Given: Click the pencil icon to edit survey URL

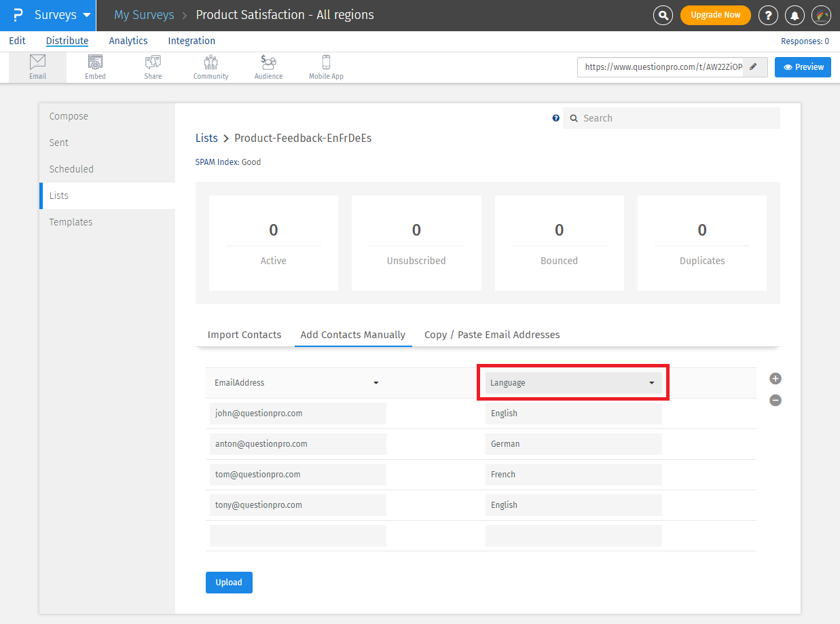Looking at the screenshot, I should [x=753, y=67].
